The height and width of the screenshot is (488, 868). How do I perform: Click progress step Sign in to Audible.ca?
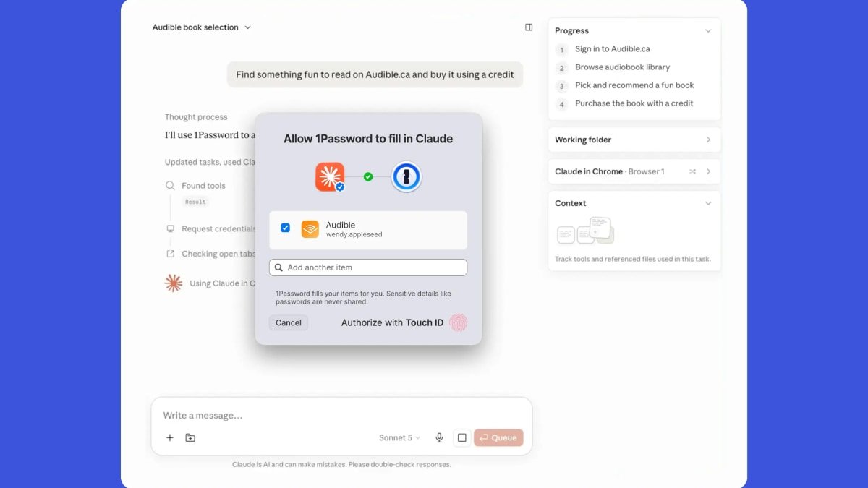tap(612, 49)
